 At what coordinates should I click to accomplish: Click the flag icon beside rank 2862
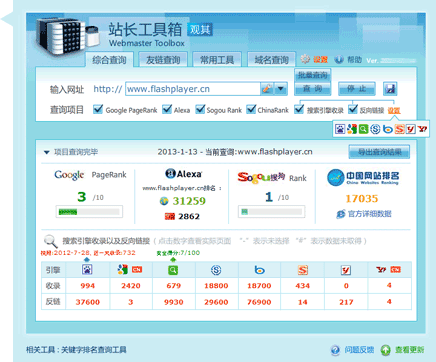(x=170, y=217)
